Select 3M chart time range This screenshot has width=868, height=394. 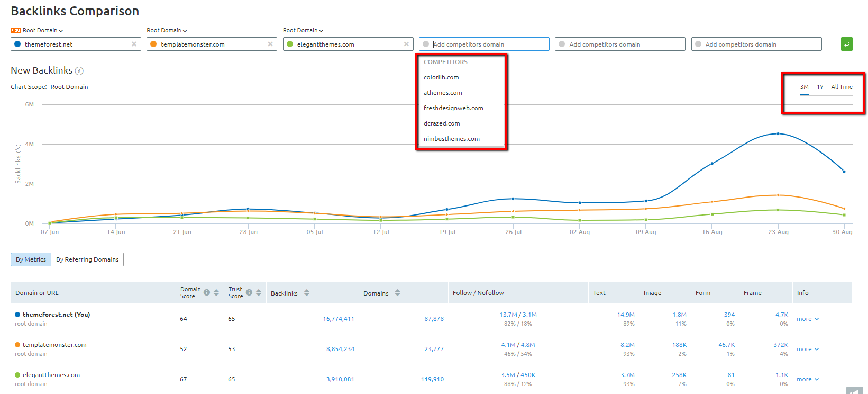coord(804,87)
